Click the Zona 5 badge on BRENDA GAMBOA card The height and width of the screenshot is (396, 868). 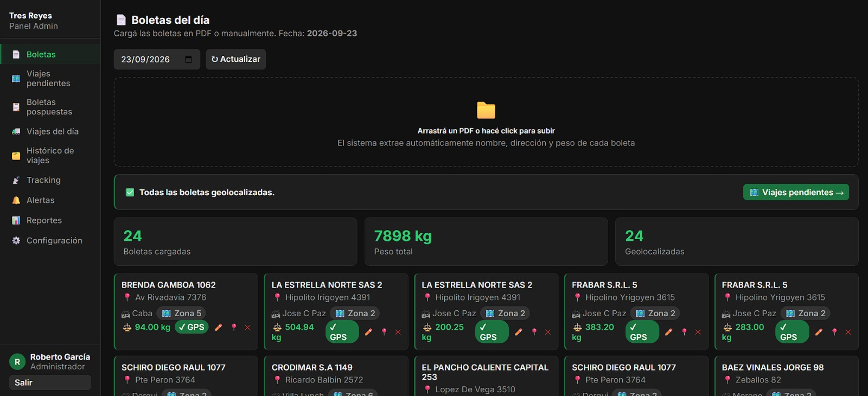tap(182, 314)
